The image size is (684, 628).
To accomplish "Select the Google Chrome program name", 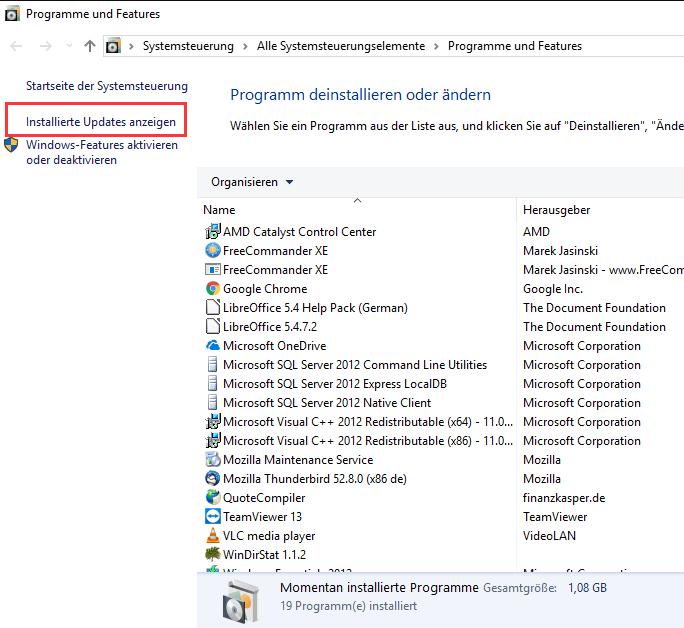I will pos(265,289).
